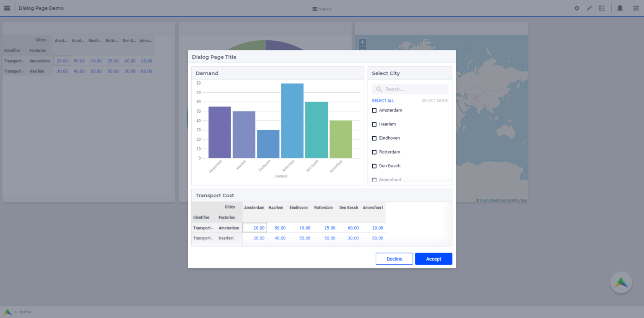The width and height of the screenshot is (644, 318).
Task: Check the Den Bosch option
Action: click(x=374, y=166)
